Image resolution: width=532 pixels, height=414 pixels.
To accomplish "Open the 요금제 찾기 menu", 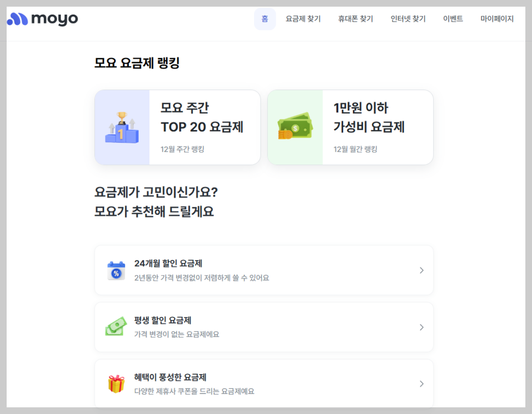I will tap(303, 19).
